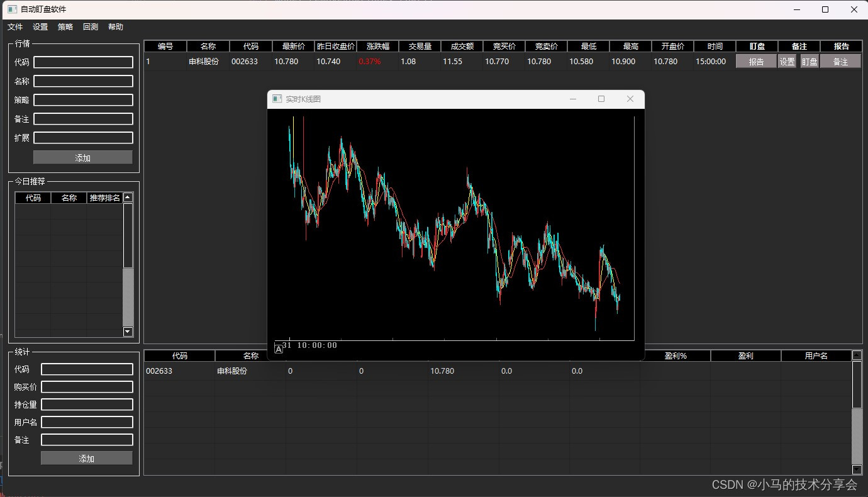Minimize the 实时K线图 window
Viewport: 868px width, 497px height.
pyautogui.click(x=573, y=99)
